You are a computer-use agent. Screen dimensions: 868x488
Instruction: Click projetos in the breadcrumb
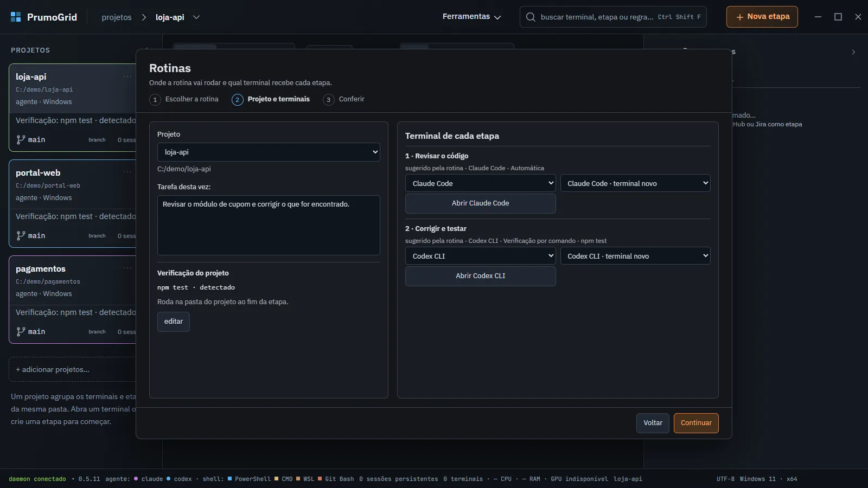click(x=117, y=17)
